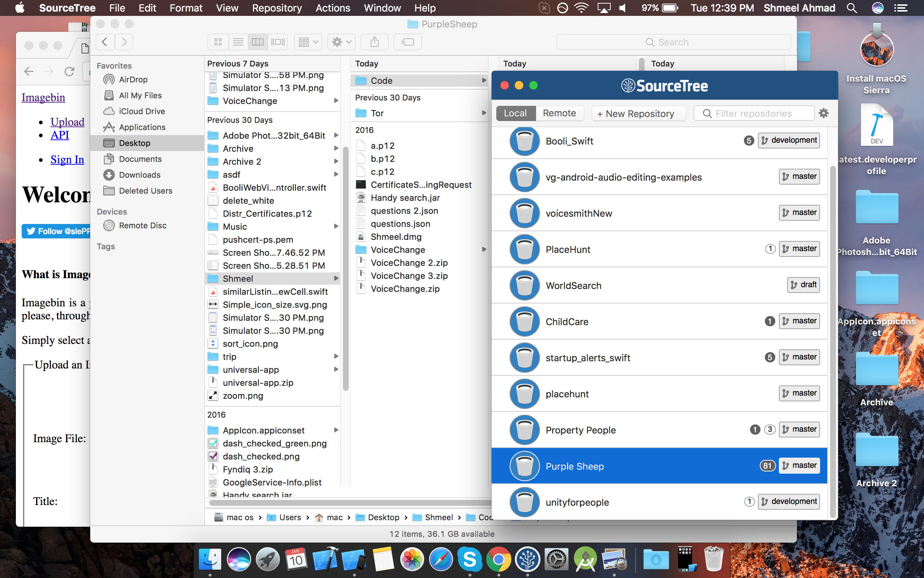Viewport: 924px width, 578px height.
Task: Click the WorldSearch repository bucket icon
Action: (524, 285)
